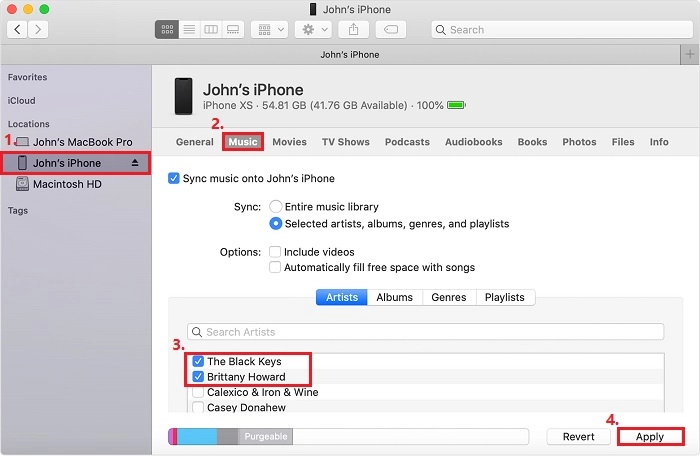700x456 pixels.
Task: Eject John's iPhone from the sidebar
Action: 136,163
